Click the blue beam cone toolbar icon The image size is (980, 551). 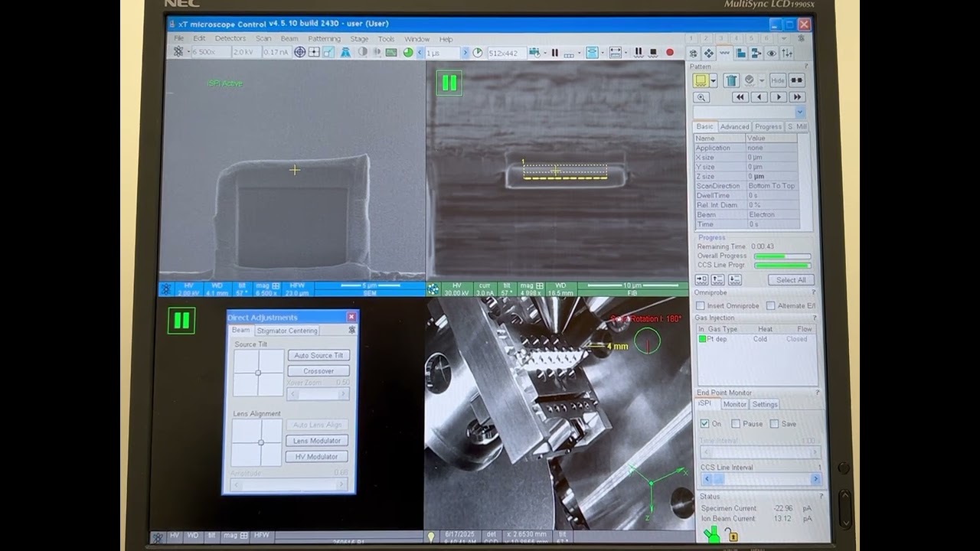tap(345, 52)
